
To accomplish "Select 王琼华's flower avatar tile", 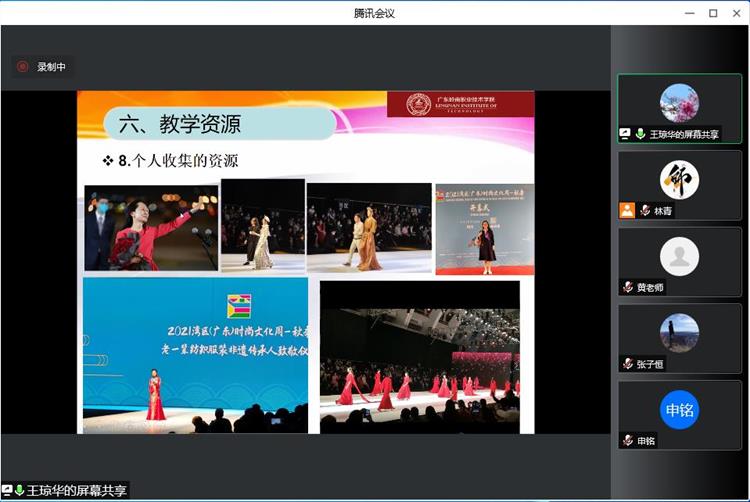I will click(x=679, y=103).
